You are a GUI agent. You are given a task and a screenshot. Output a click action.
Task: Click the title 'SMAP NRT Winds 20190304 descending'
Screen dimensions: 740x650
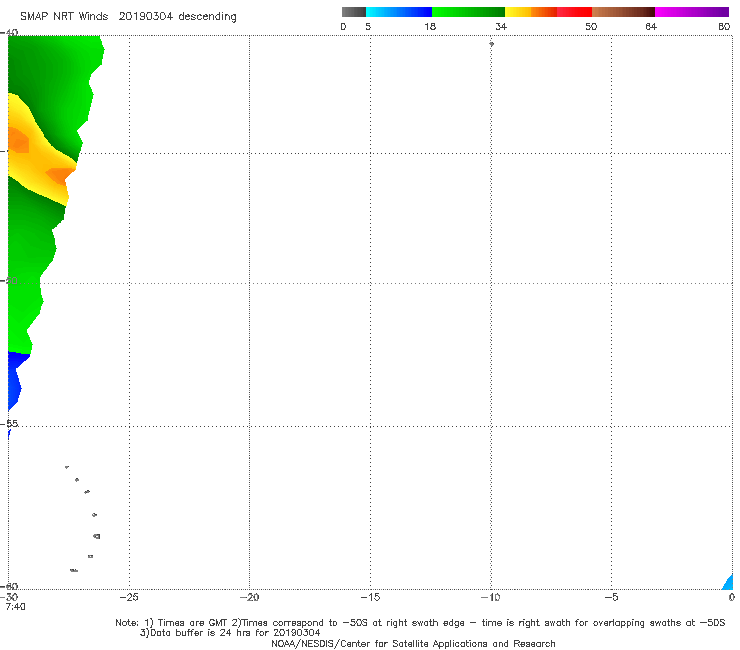pyautogui.click(x=128, y=16)
